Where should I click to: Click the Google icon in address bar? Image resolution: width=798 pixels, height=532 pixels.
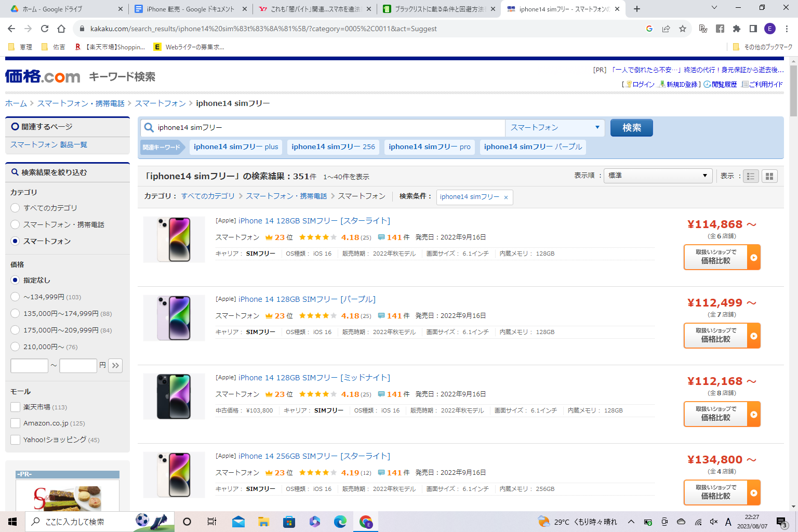649,29
